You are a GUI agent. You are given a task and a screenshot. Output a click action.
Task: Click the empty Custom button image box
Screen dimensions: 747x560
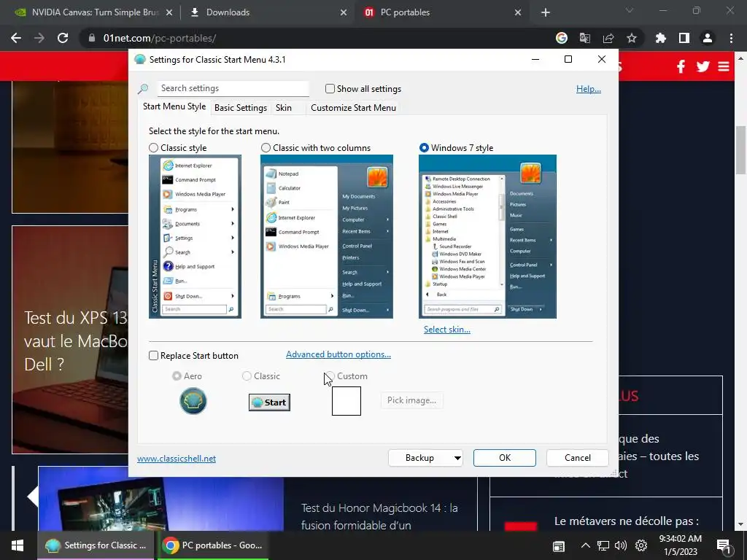coord(347,401)
